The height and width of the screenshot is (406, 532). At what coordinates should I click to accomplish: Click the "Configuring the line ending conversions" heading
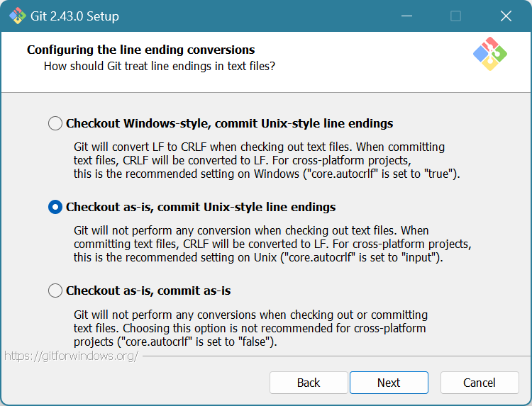140,50
